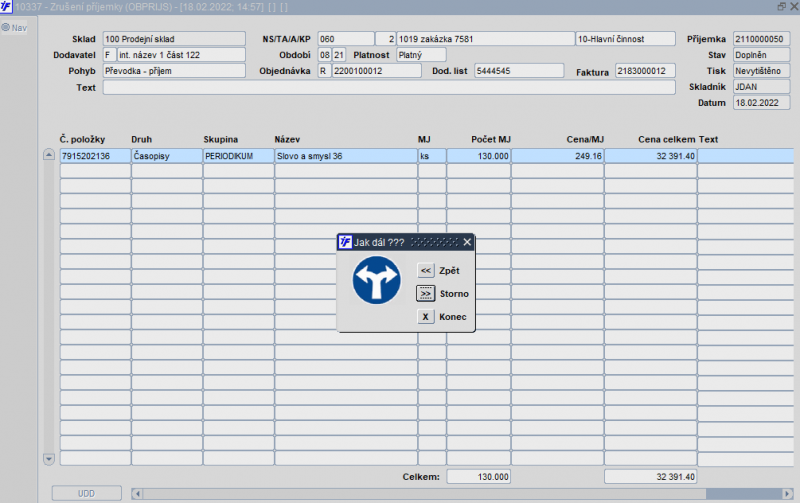
Task: Click the NS field showing 060
Action: coord(346,39)
